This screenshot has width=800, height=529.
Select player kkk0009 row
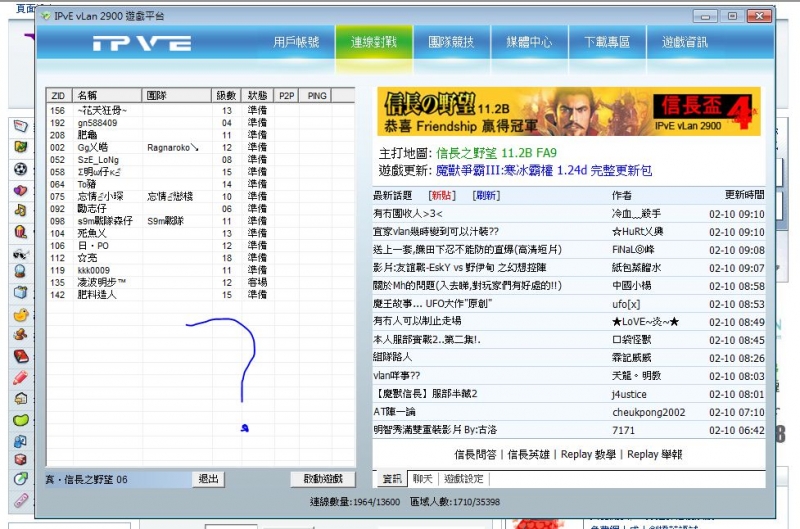[x=201, y=270]
